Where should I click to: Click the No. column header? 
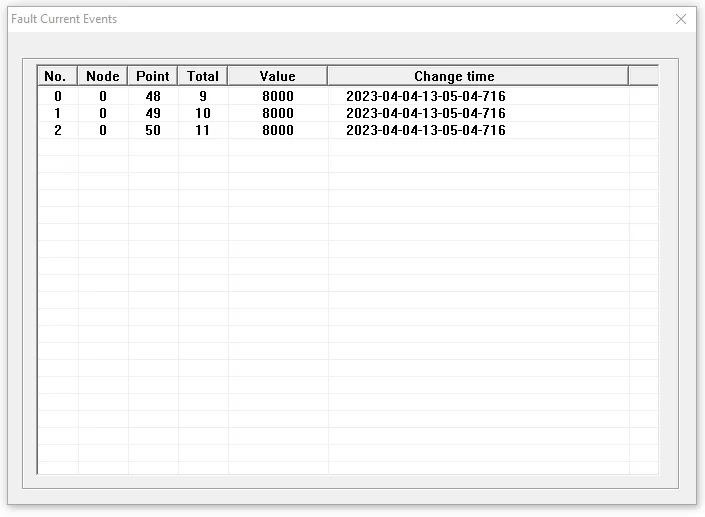58,76
